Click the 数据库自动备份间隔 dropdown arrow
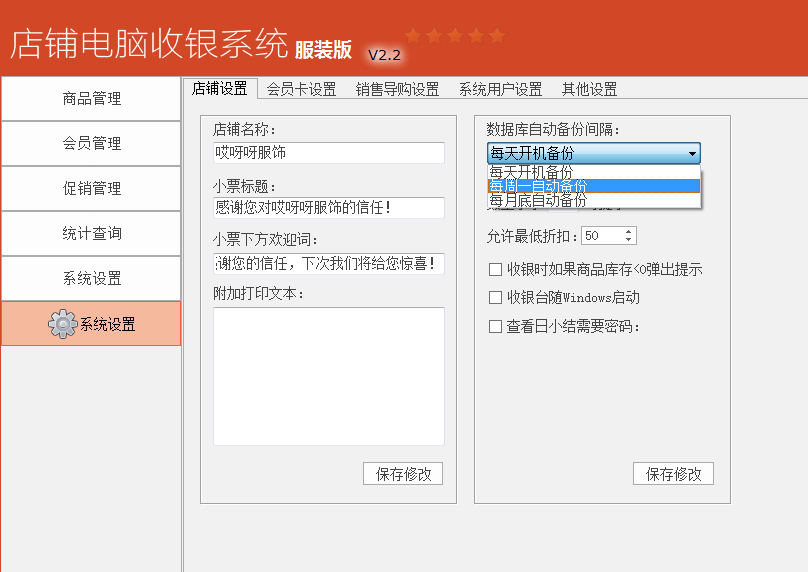Screen dimensions: 808x572 tap(692, 154)
